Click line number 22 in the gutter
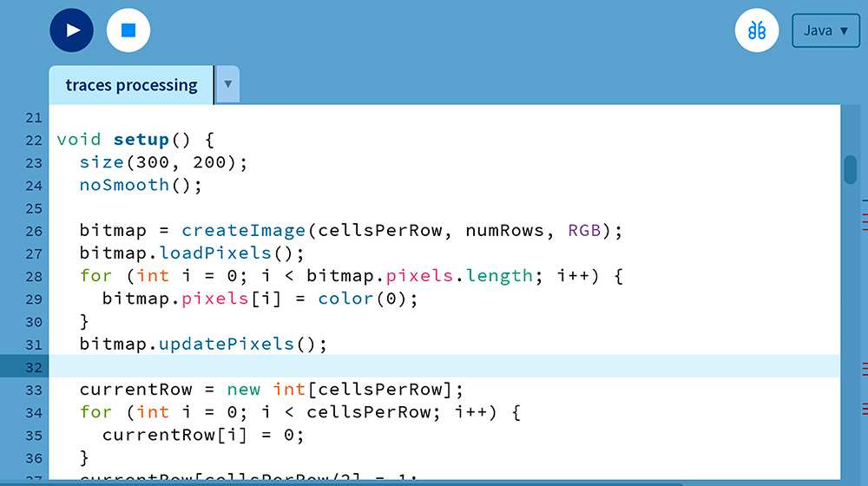868x486 pixels. (33, 140)
